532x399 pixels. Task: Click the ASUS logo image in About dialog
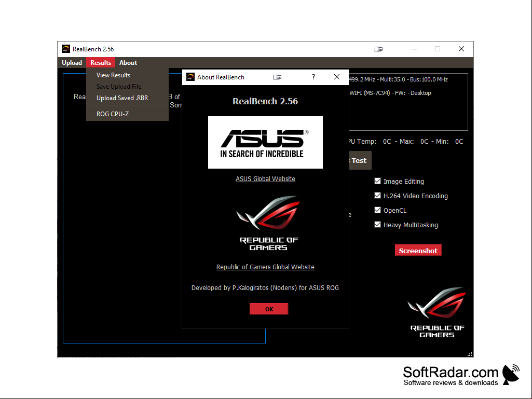click(x=265, y=143)
